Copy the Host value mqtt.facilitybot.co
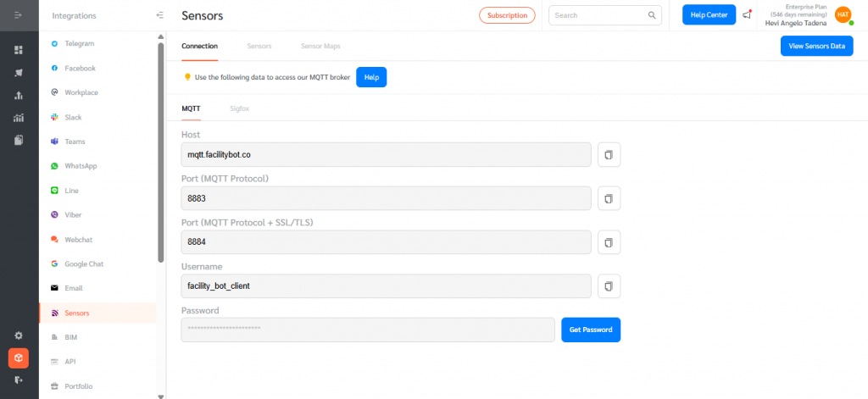Viewport: 868px width, 399px height. tap(609, 154)
